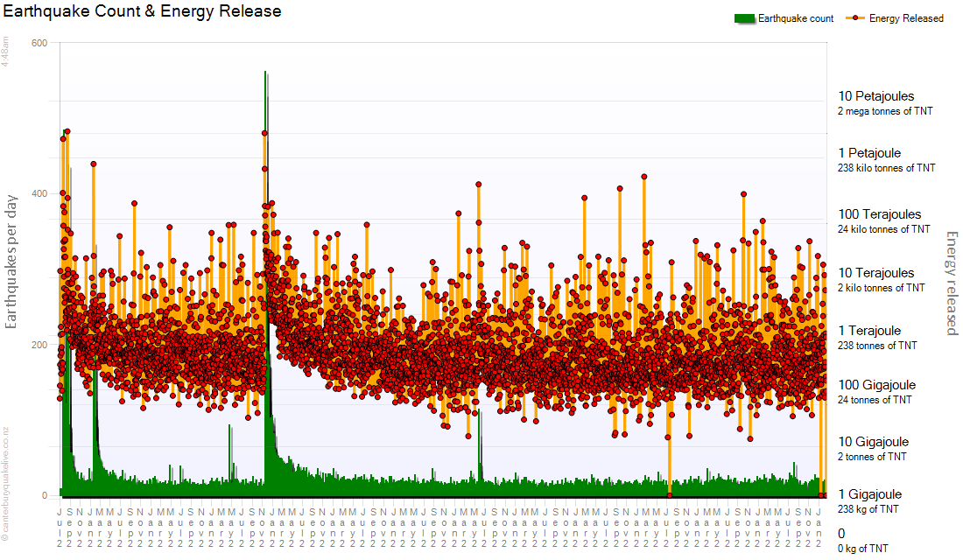Choose the "10 Gigajoule" scale label
Viewport: 963px width, 560px height.
[x=873, y=442]
